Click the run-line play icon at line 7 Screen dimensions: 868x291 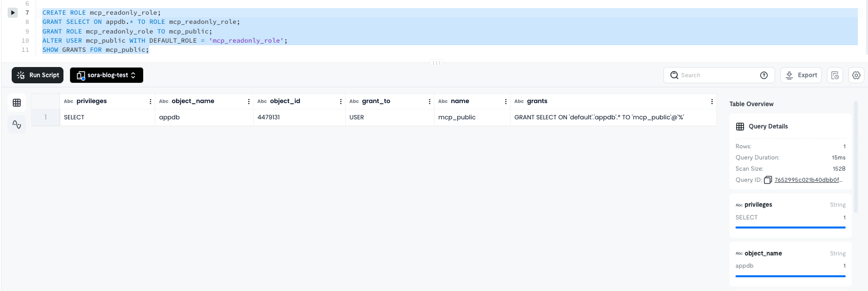[x=13, y=13]
